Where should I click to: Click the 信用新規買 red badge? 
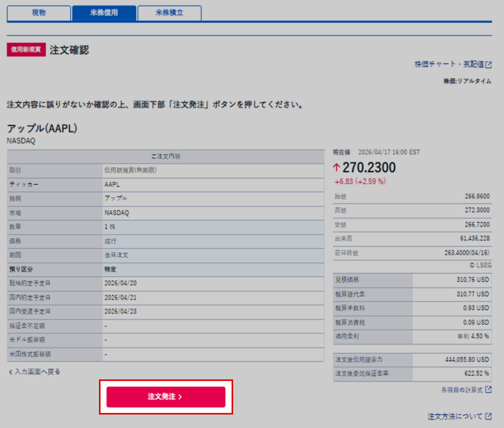27,49
